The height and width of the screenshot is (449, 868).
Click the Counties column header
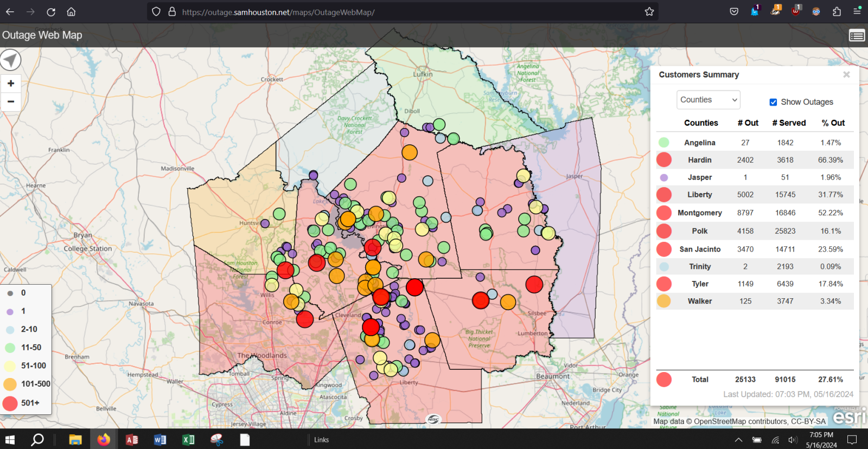tap(701, 123)
